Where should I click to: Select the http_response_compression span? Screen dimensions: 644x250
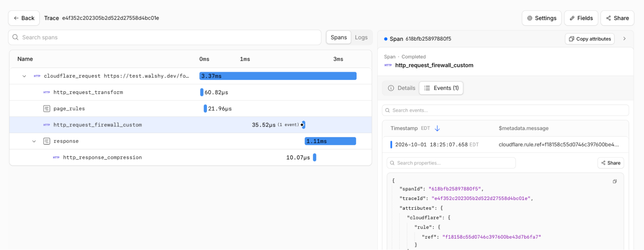coord(190,158)
